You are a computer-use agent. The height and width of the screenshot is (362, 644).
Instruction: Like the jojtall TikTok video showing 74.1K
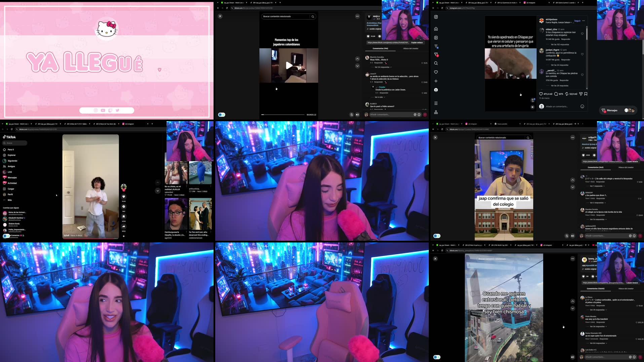coord(124,197)
